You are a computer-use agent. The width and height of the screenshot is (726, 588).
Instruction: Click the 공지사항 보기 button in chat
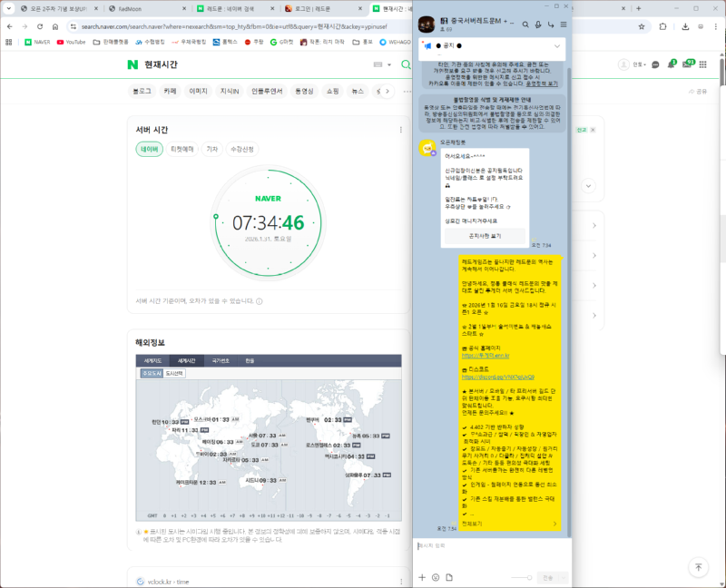484,236
